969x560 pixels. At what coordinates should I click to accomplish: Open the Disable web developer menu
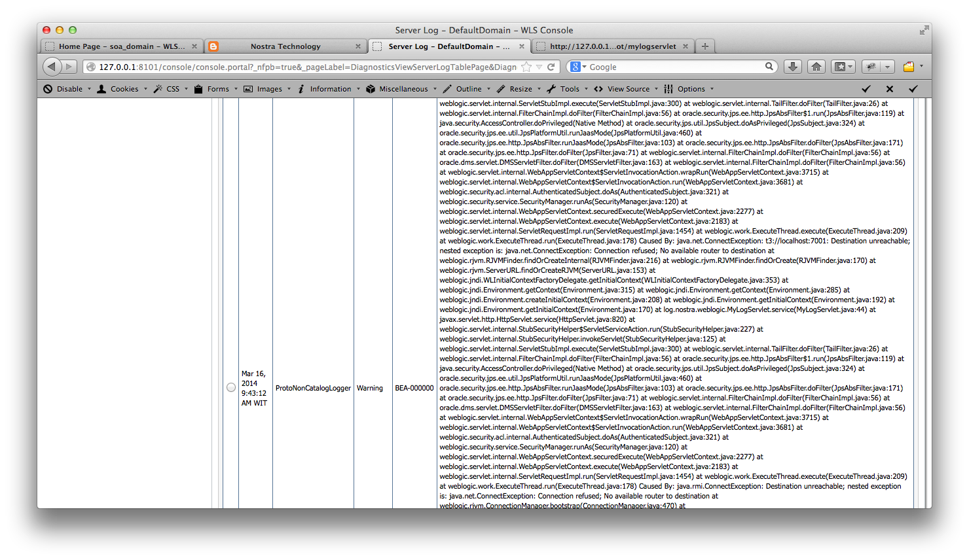(68, 89)
